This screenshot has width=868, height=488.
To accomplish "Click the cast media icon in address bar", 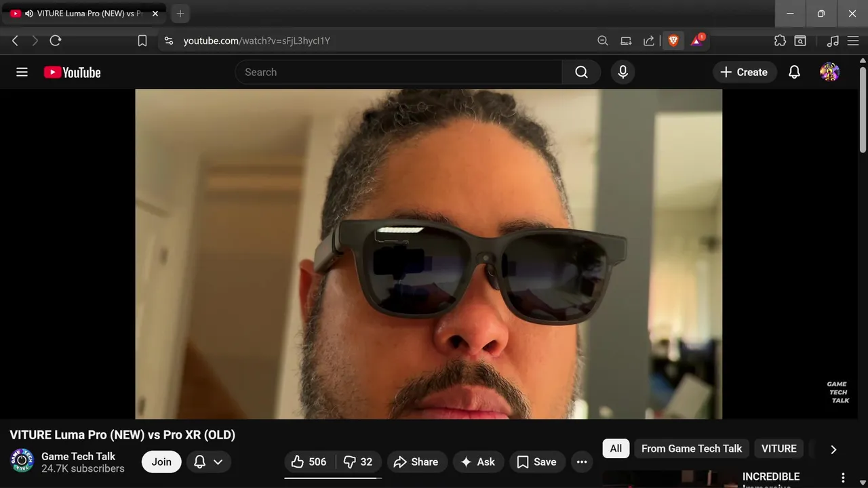I will pos(626,41).
